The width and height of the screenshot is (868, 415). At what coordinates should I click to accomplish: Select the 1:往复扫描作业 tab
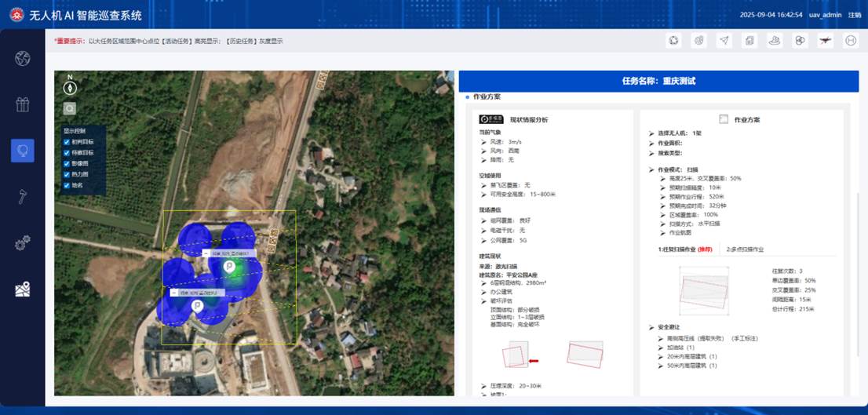tap(685, 249)
